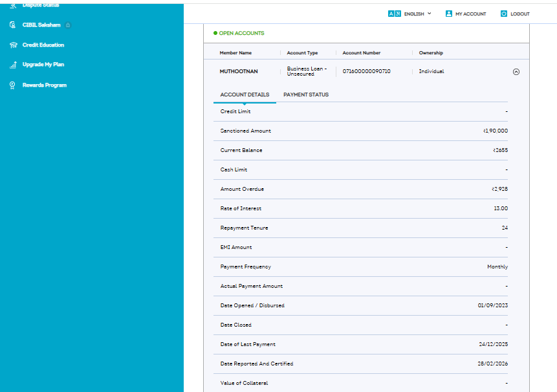Click the My Account text link
Image resolution: width=557 pixels, height=392 pixels.
point(470,14)
